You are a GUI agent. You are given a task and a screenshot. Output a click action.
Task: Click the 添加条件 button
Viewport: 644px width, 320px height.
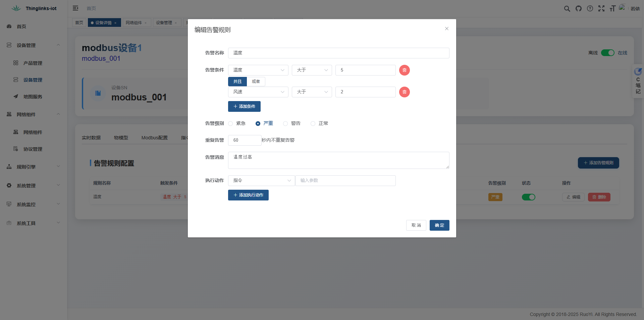click(x=244, y=106)
